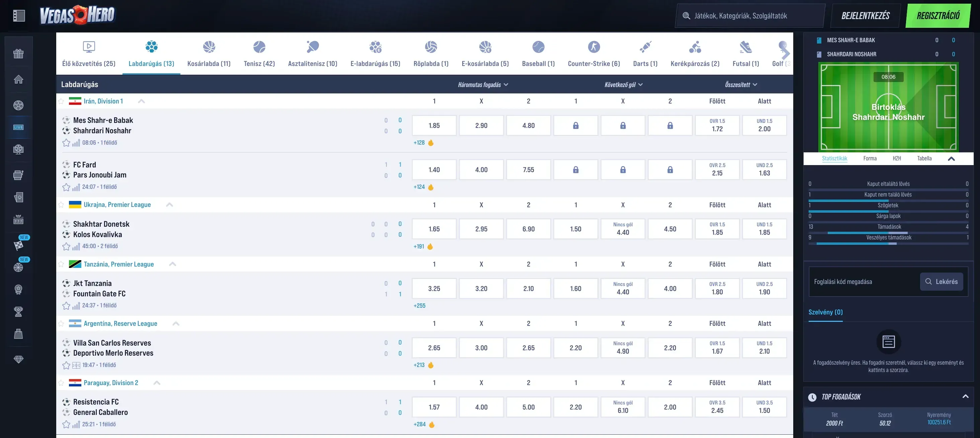Image resolution: width=980 pixels, height=438 pixels.
Task: Open the soccer-ball-on-monitor icon in the sidebar
Action: tap(18, 149)
